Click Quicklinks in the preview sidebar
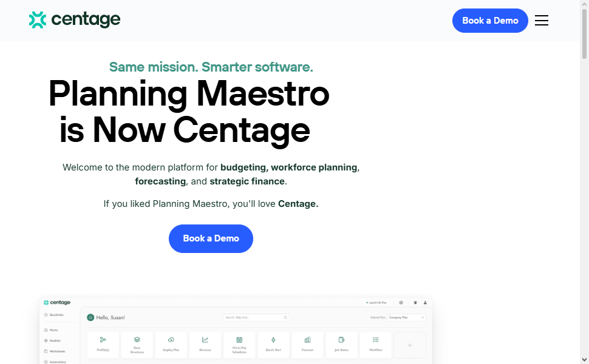This screenshot has height=364, width=589. [53, 315]
